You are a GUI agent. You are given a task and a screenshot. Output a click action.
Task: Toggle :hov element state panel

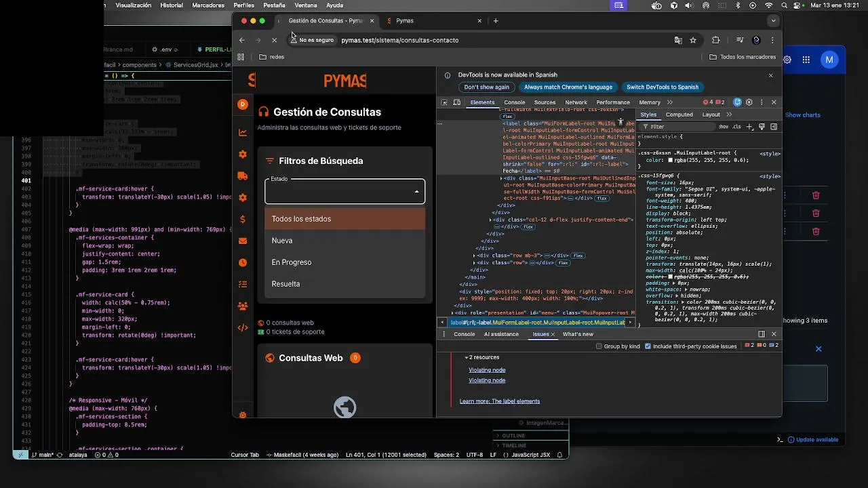click(x=724, y=127)
